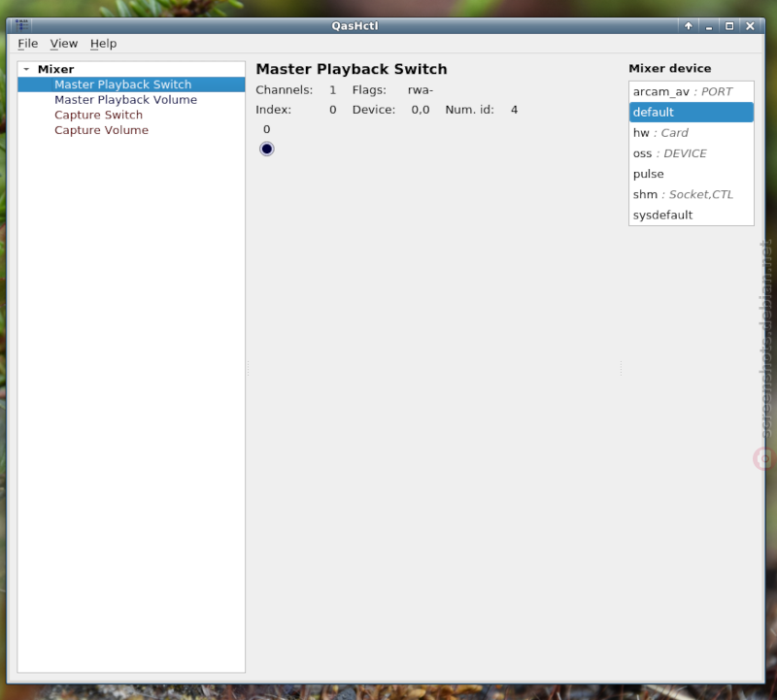Close the QasHctl window
This screenshot has height=700, width=777.
point(750,26)
